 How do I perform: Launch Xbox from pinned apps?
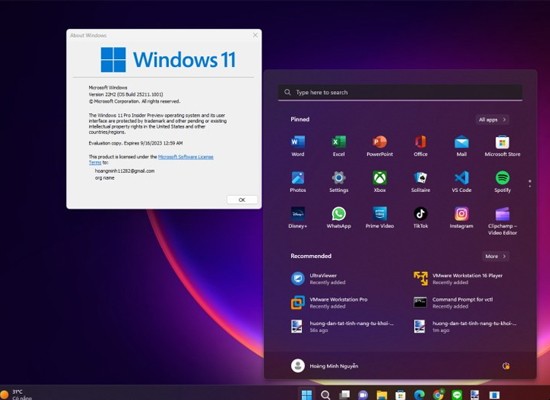pos(380,181)
